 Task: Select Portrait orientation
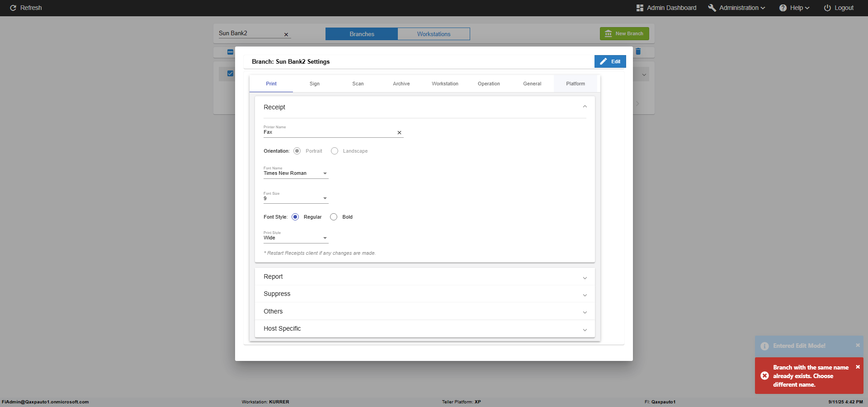[x=297, y=151]
